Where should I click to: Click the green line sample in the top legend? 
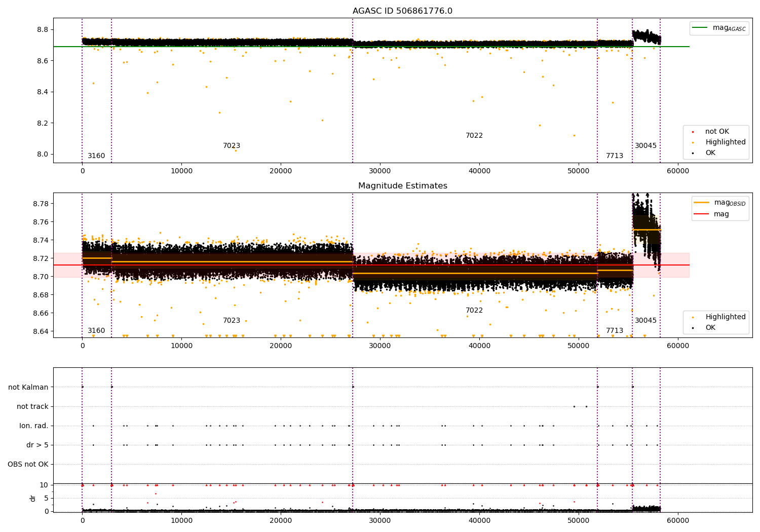[700, 28]
